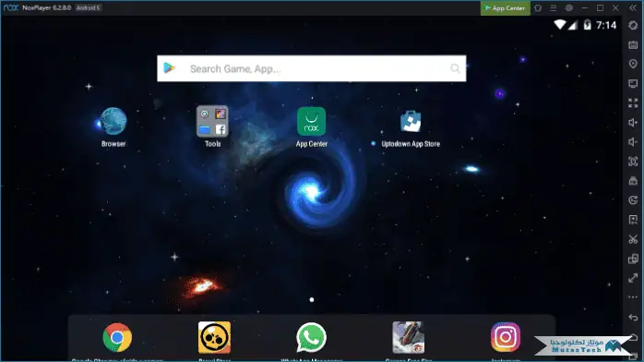The image size is (644, 362).
Task: Click the APK install icon in sidebar
Action: point(633,181)
